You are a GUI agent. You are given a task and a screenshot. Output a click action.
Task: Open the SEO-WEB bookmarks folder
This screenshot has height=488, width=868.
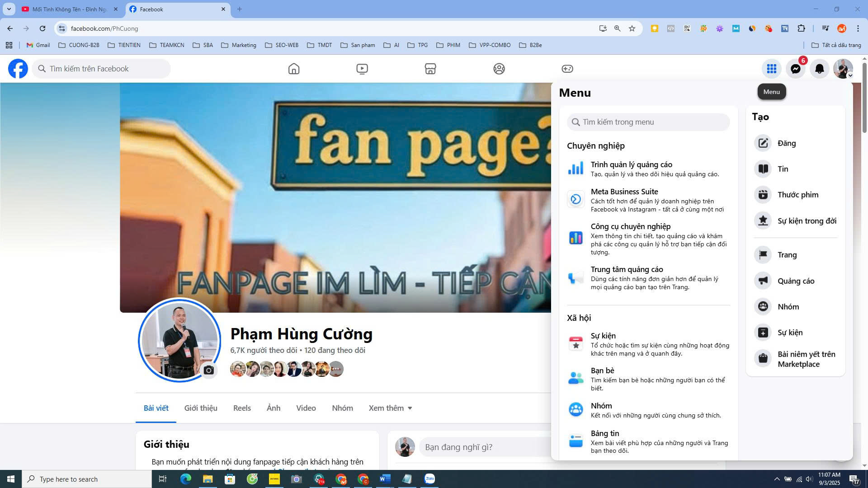pos(282,45)
